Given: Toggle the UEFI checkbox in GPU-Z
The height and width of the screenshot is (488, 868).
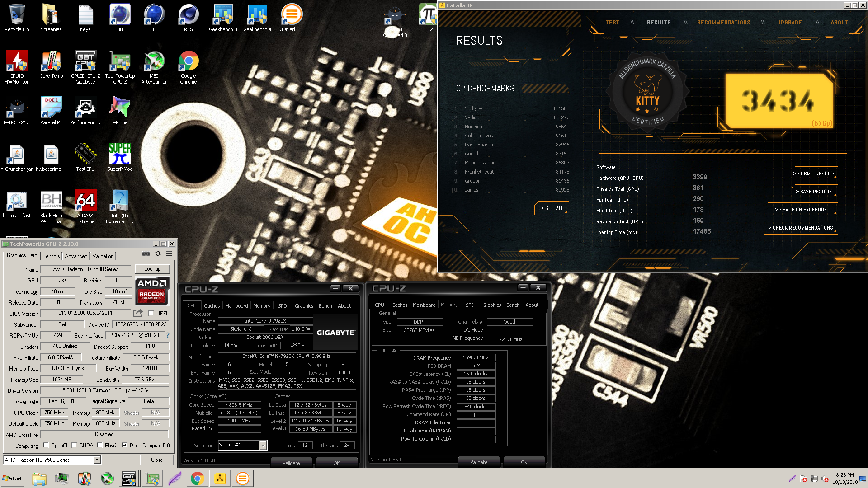Looking at the screenshot, I should point(151,313).
